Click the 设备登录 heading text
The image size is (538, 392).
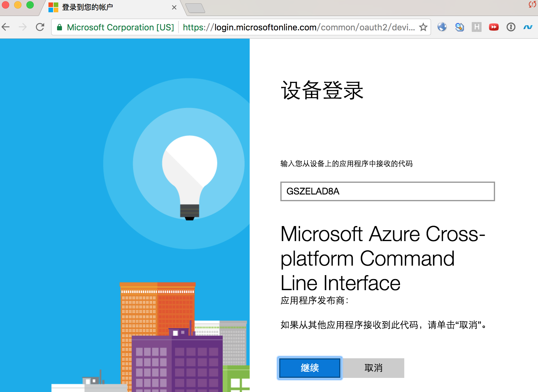pos(322,90)
